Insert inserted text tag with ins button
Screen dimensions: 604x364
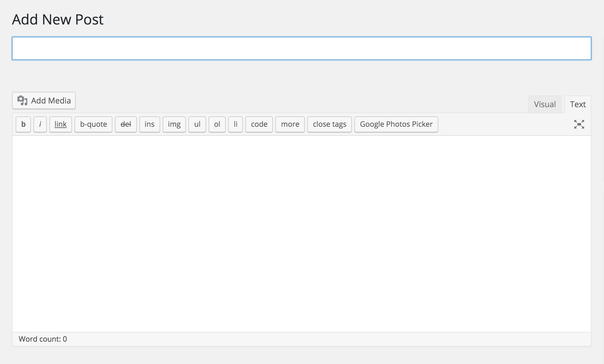(149, 124)
